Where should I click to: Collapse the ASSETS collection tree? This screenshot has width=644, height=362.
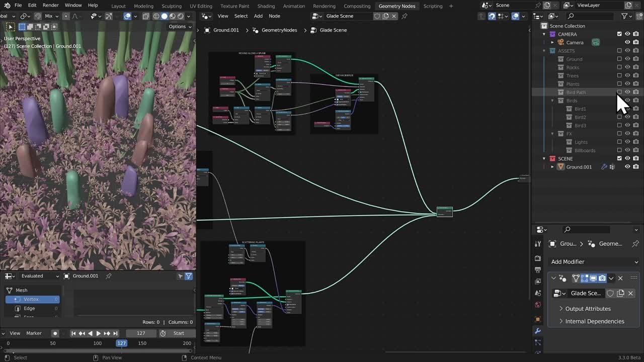[544, 51]
